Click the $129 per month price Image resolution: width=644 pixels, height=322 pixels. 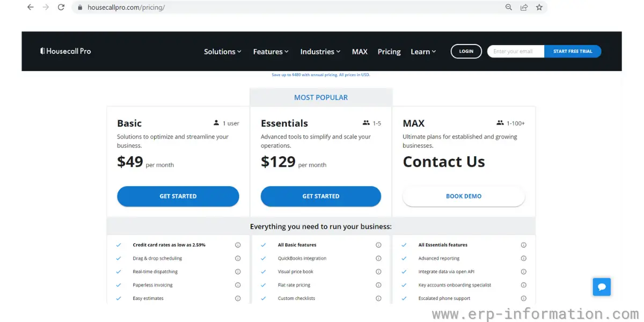pos(294,162)
